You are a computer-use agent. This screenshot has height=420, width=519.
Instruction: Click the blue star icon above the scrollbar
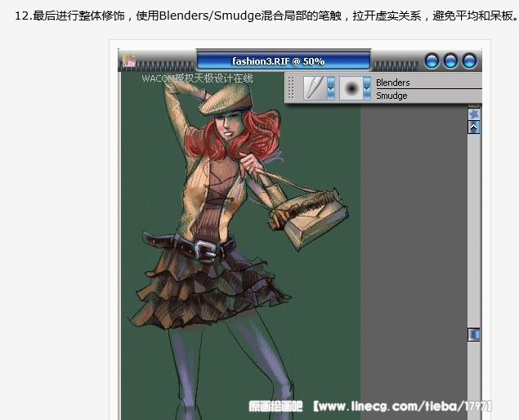point(474,114)
